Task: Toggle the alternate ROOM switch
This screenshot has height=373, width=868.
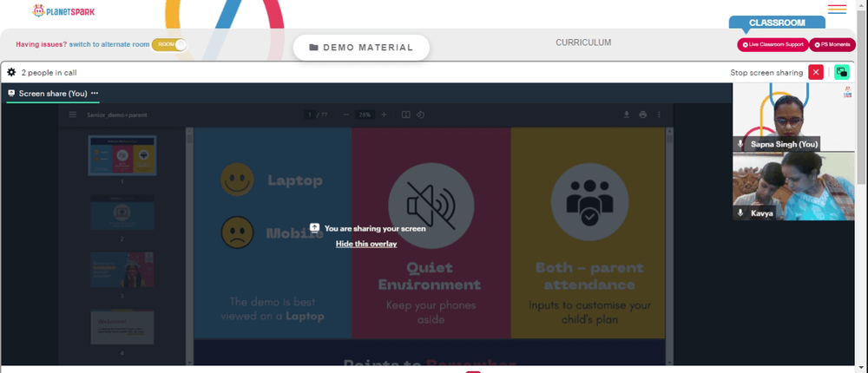Action: pyautogui.click(x=169, y=45)
